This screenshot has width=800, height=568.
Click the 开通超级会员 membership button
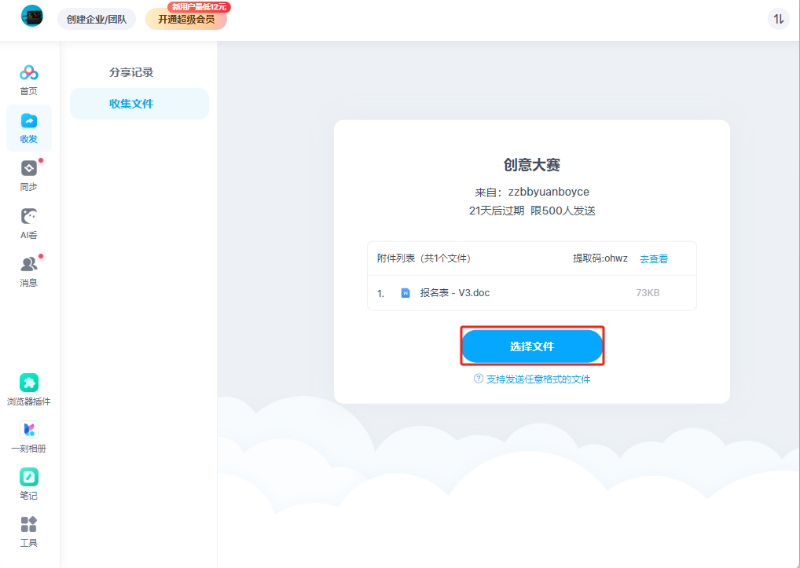(186, 19)
